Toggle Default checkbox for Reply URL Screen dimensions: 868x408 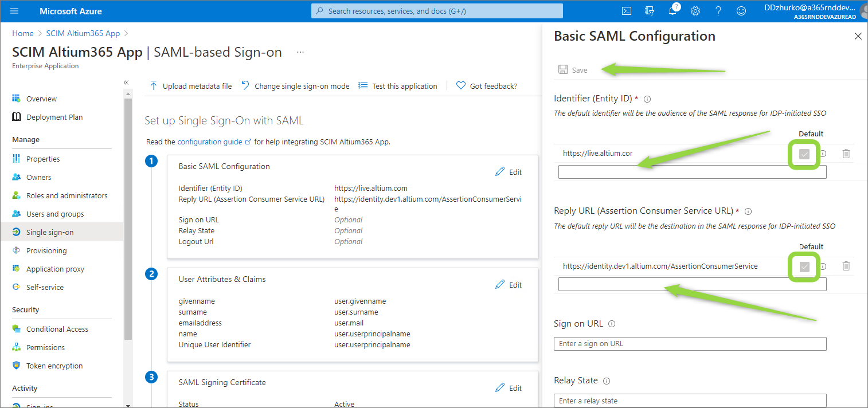click(x=805, y=266)
